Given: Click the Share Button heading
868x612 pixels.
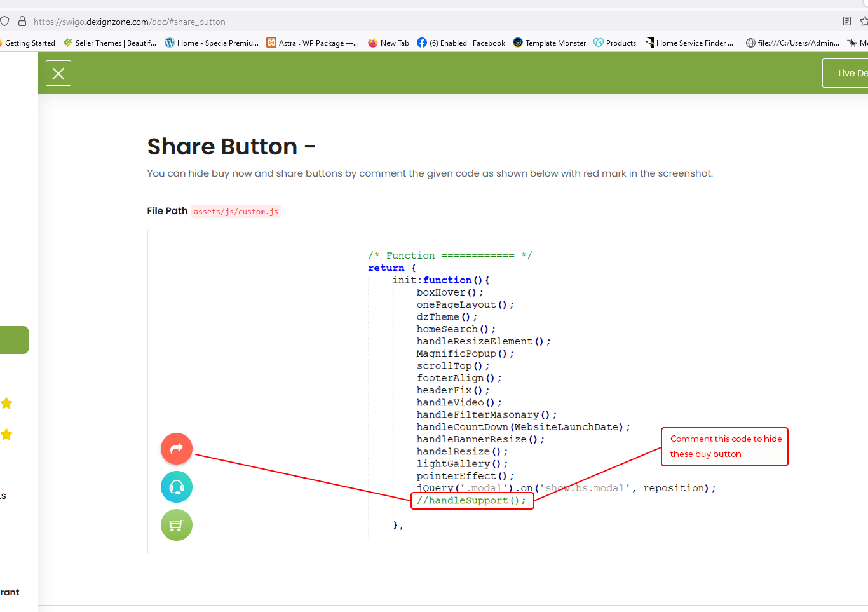Looking at the screenshot, I should click(231, 146).
